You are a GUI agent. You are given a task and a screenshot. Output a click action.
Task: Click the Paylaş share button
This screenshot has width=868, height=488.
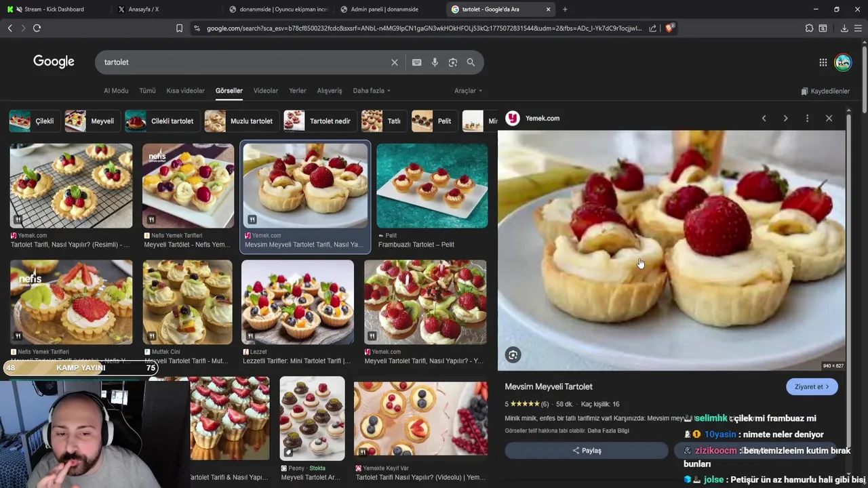(587, 450)
